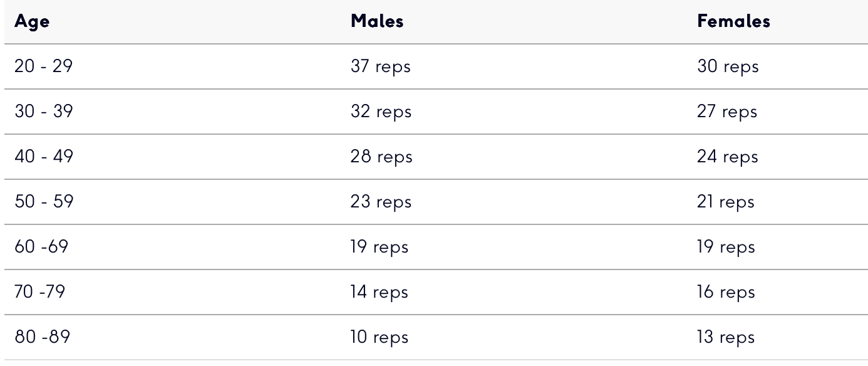Select the 40 - 49 age row label
Screen dimensions: 868x366
[x=44, y=157]
